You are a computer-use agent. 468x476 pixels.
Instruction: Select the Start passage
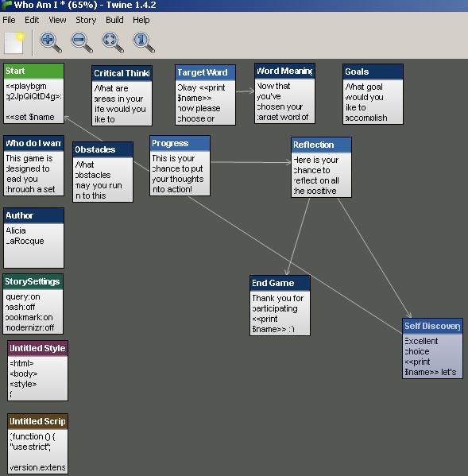click(x=33, y=93)
